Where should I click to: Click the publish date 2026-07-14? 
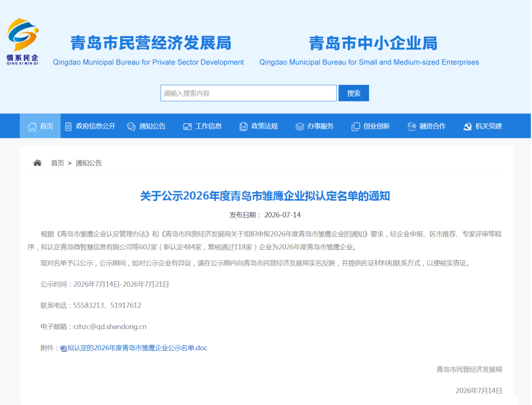click(282, 215)
